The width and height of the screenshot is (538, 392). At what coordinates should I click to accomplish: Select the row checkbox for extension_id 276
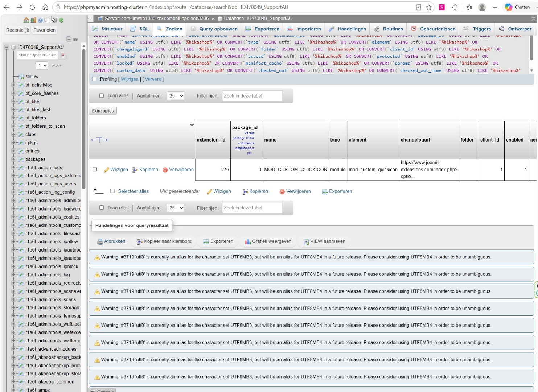coord(95,170)
